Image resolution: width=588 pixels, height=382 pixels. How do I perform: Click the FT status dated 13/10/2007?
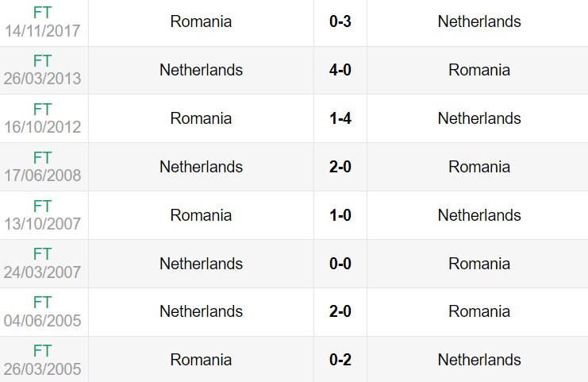43,206
